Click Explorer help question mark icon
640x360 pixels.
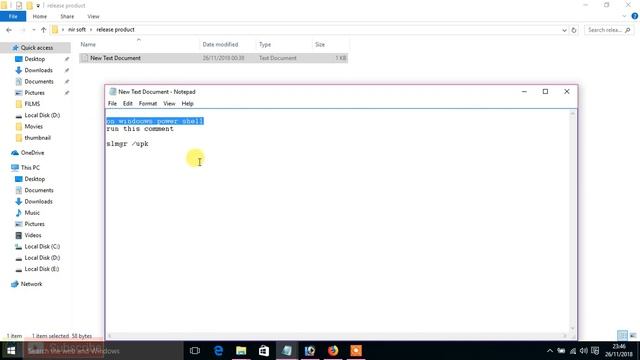click(635, 16)
